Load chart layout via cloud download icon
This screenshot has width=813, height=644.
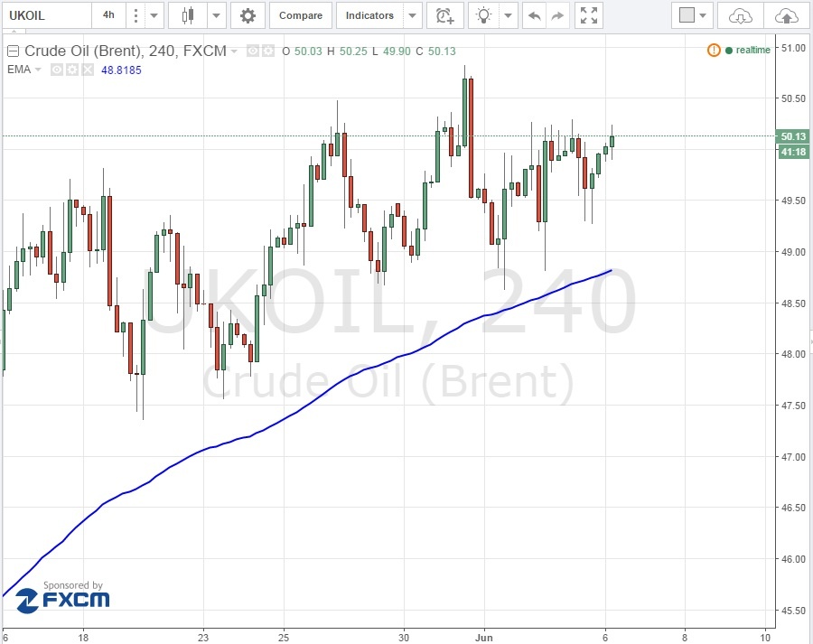(741, 16)
